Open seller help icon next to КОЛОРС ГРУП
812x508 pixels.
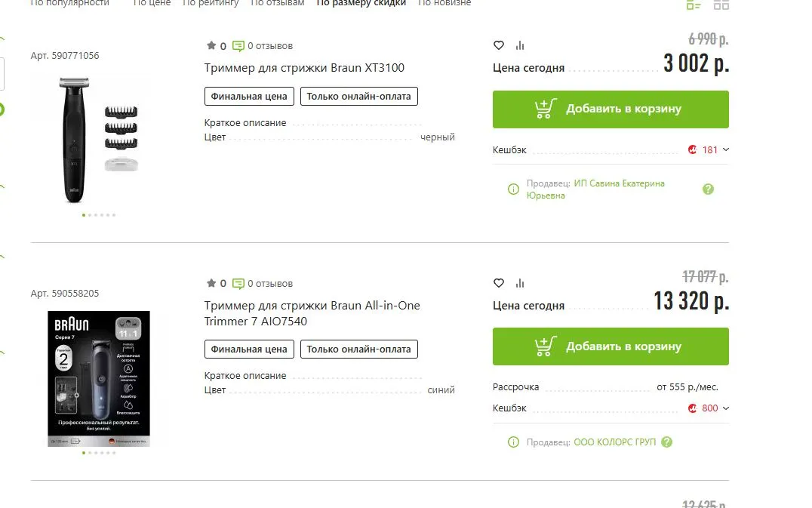point(666,442)
